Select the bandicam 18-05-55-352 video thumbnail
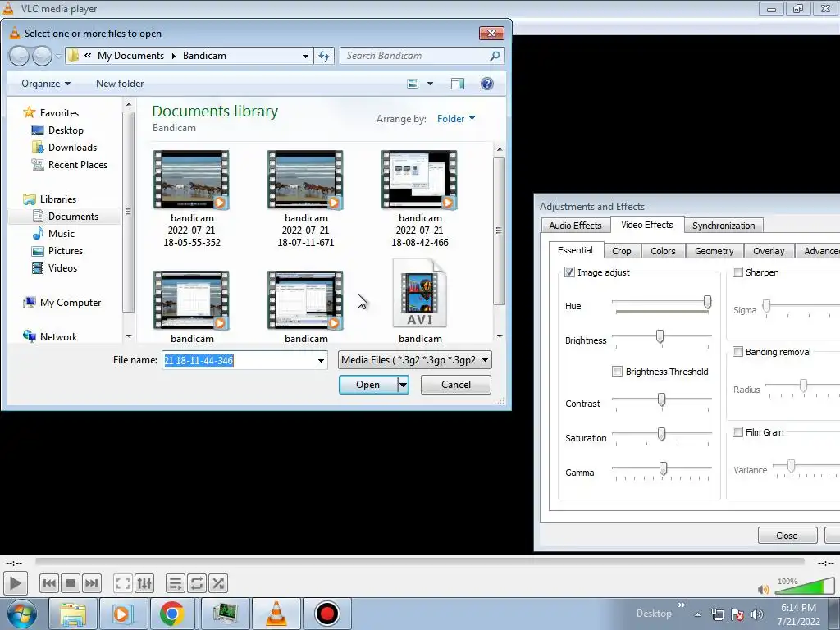Image resolution: width=840 pixels, height=630 pixels. click(x=192, y=180)
